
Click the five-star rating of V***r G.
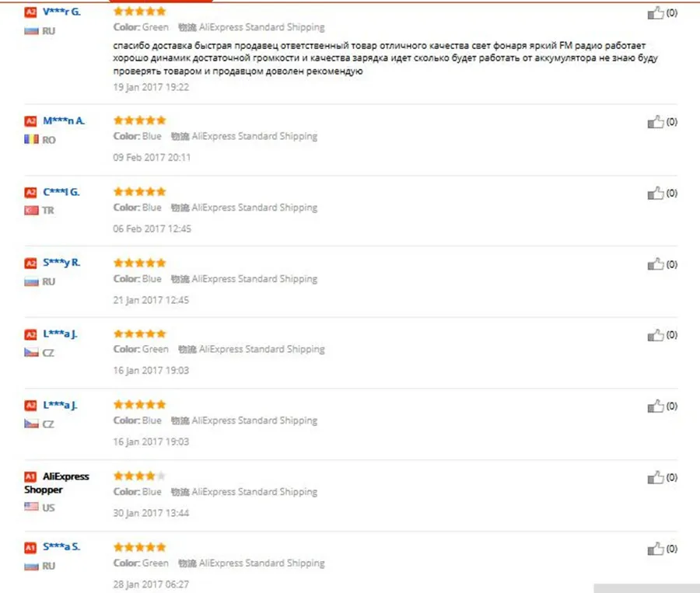(x=140, y=11)
